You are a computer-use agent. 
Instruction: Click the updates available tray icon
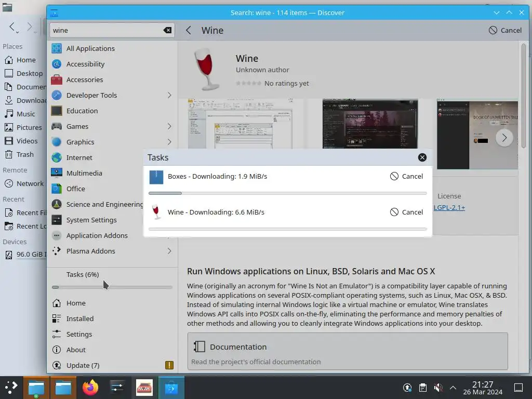tap(407, 388)
